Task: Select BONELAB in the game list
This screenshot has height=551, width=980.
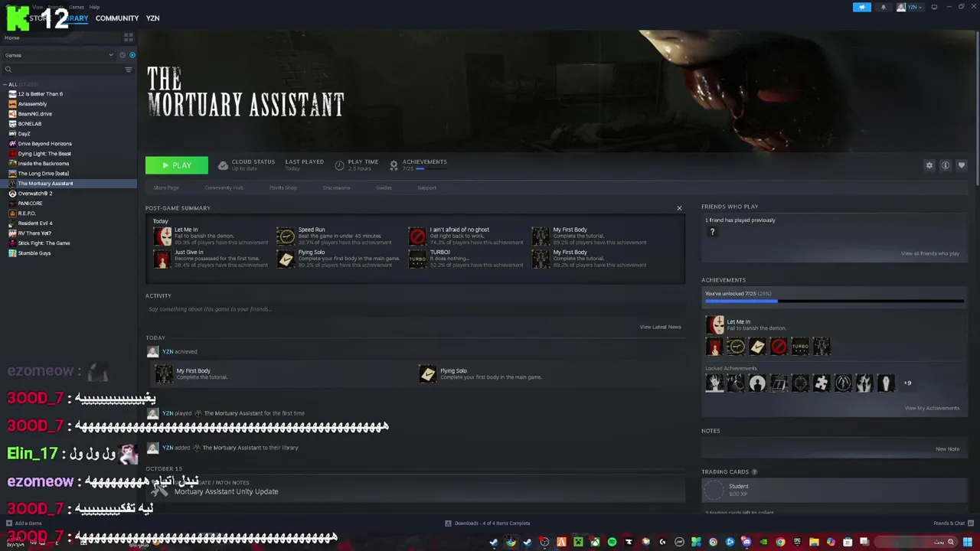Action: (x=30, y=124)
